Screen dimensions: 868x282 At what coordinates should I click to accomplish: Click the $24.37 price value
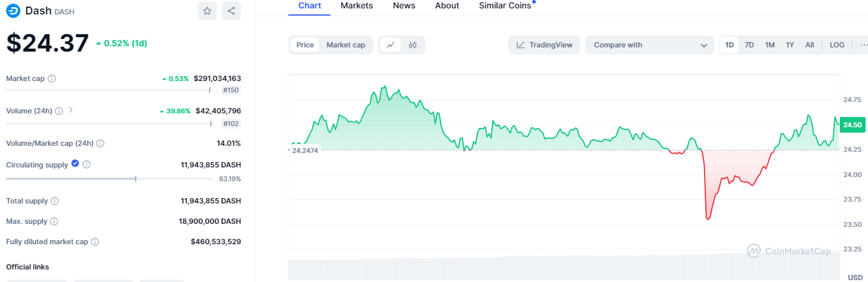click(x=47, y=43)
